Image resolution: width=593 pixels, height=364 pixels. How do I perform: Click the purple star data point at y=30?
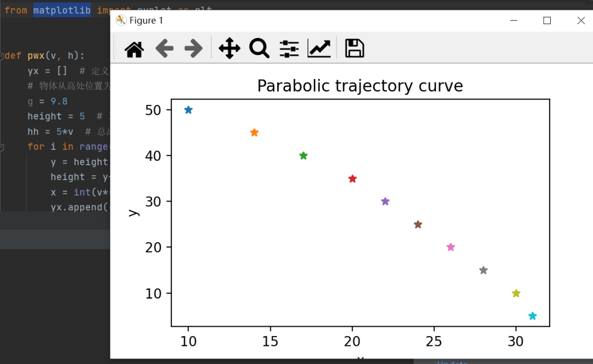[x=385, y=201]
